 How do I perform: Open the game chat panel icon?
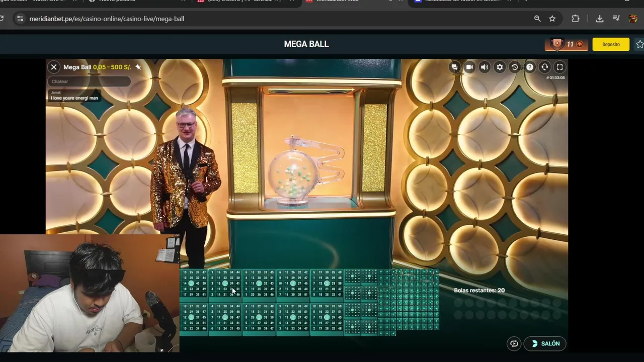coord(454,67)
